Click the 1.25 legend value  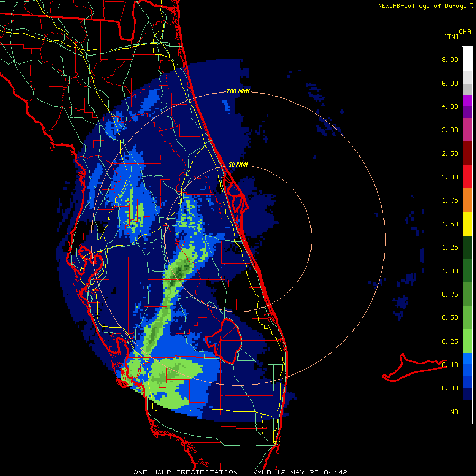pos(450,248)
